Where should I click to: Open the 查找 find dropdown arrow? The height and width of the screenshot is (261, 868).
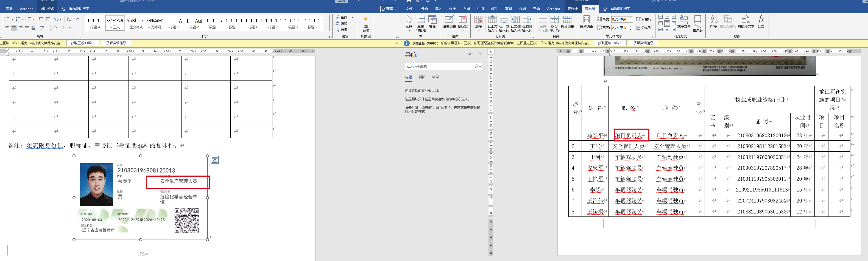point(353,17)
